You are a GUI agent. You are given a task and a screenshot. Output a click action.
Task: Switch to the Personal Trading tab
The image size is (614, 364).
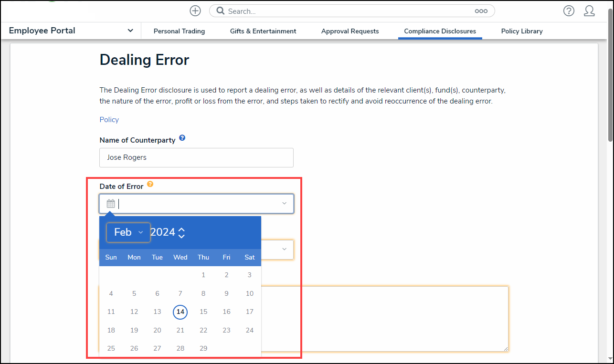click(x=179, y=31)
